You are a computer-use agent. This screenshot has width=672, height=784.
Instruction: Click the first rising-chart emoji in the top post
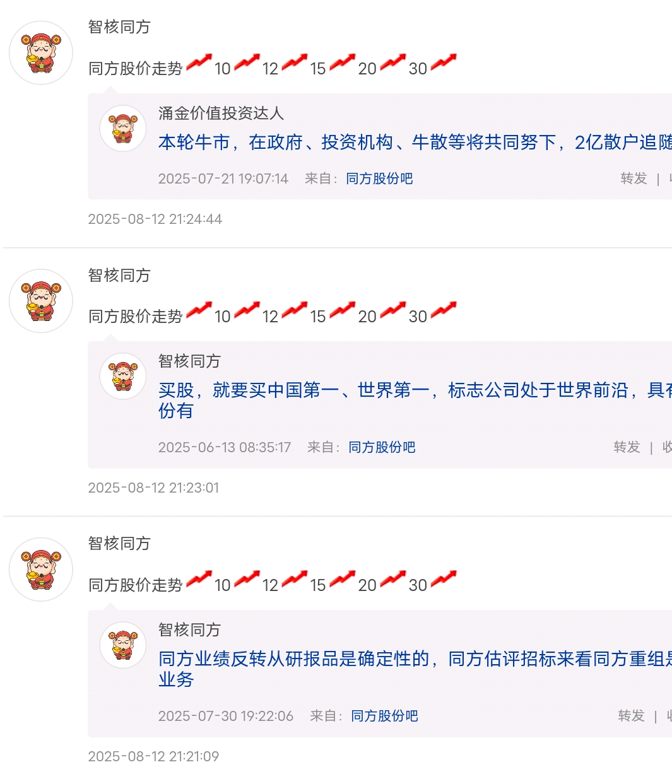coord(199,63)
